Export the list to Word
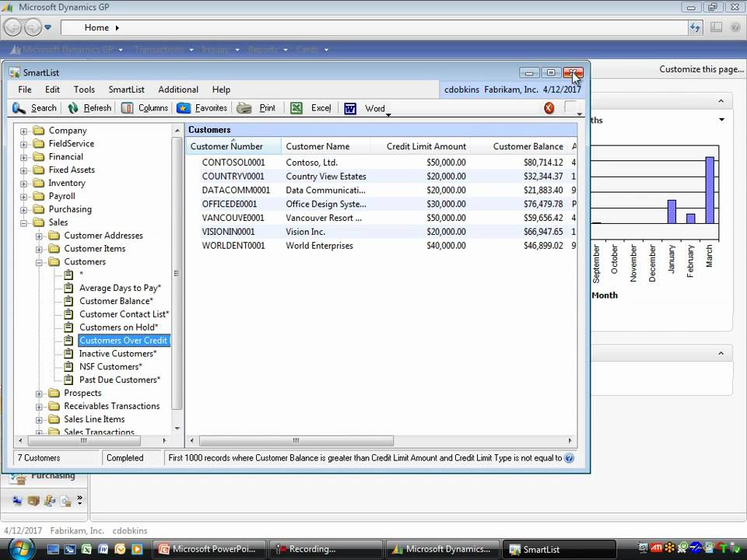The height and width of the screenshot is (560, 747). click(364, 108)
